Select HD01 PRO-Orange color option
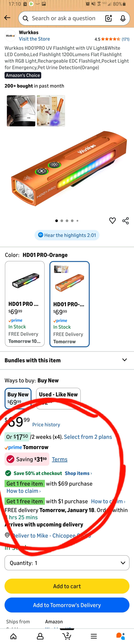The image size is (134, 644). (69, 304)
